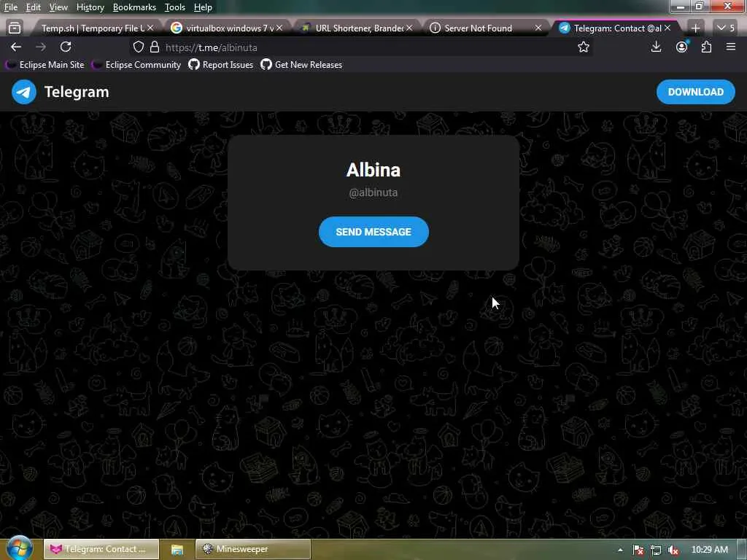Switch to Minesweeper in taskbar

coord(253,549)
